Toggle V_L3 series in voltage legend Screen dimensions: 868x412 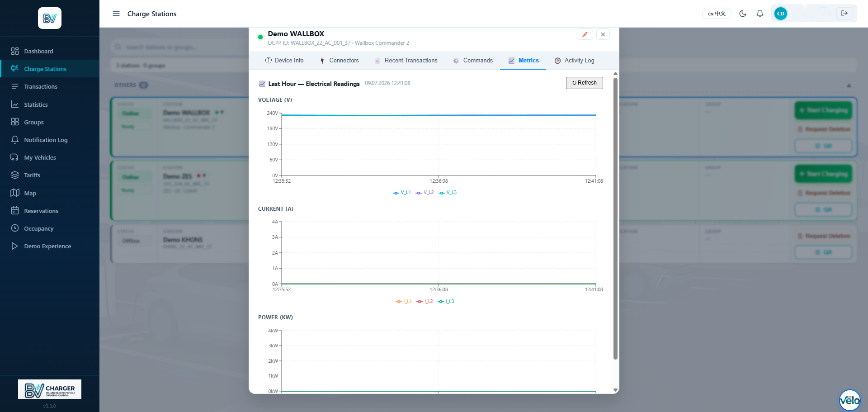click(448, 193)
